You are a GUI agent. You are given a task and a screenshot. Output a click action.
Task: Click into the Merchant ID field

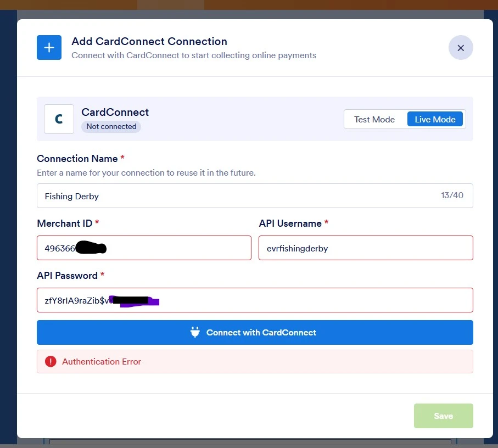pos(144,248)
